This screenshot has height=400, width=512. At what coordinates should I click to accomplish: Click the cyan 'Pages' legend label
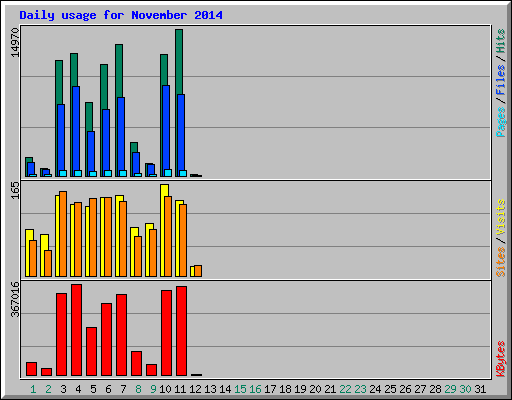[x=501, y=122]
